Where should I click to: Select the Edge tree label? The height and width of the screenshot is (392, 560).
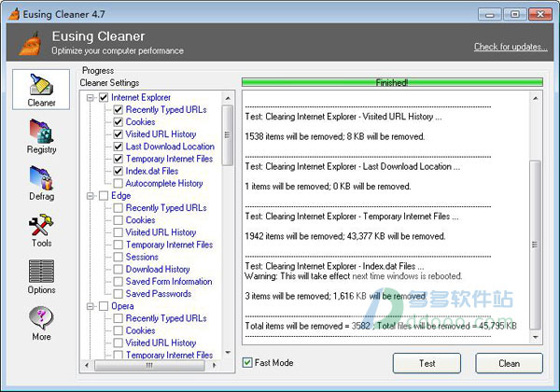coord(120,196)
